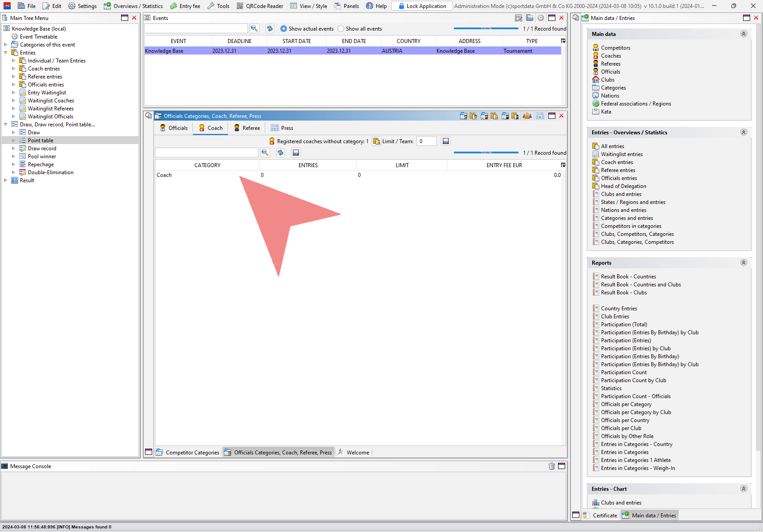763x532 pixels.
Task: Click the refresh icon in Events panel
Action: 270,28
